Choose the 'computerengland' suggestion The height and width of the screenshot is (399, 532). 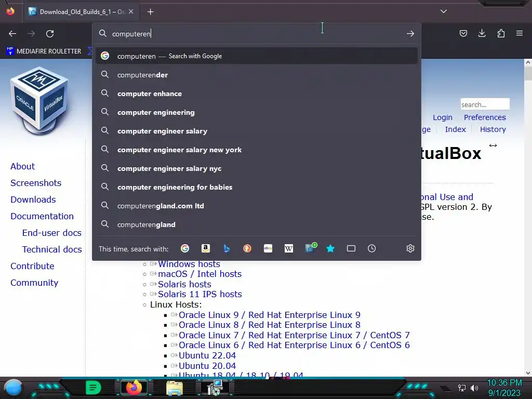(x=257, y=224)
